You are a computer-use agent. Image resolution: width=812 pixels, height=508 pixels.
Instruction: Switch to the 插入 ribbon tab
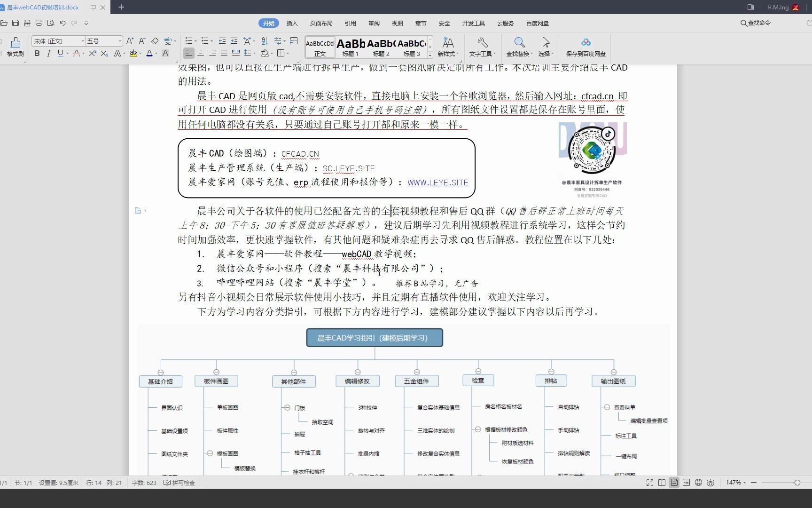292,23
